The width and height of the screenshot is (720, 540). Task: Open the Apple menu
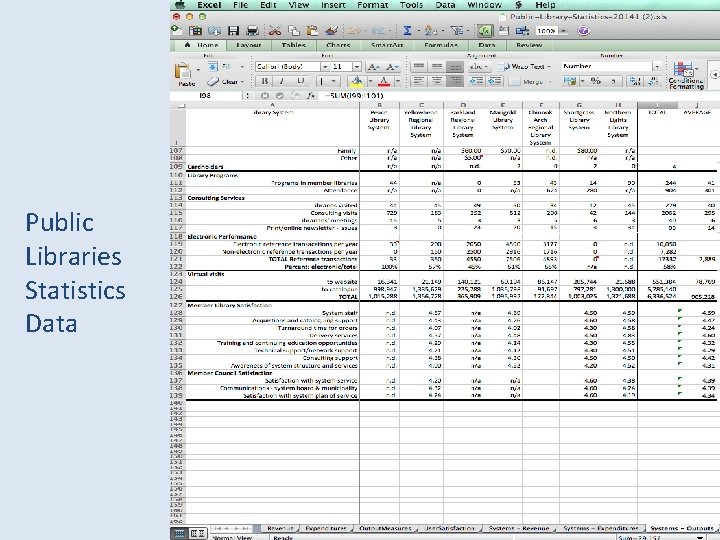point(180,5)
